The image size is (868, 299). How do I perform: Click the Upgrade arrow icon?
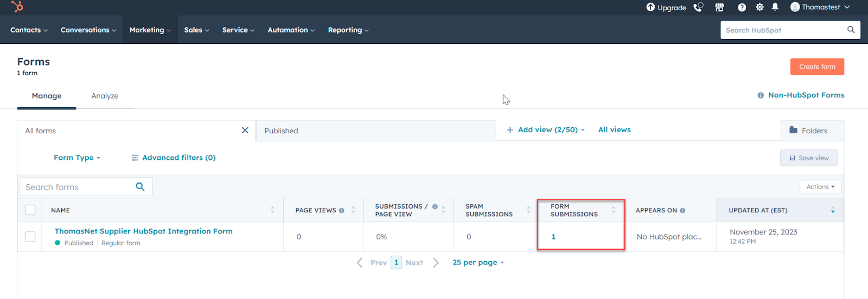coord(650,7)
